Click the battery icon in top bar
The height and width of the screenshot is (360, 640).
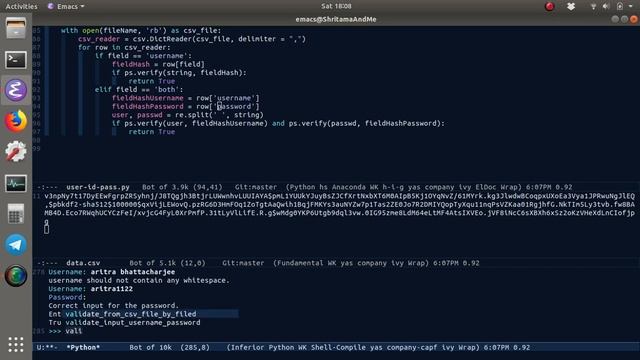[x=620, y=6]
